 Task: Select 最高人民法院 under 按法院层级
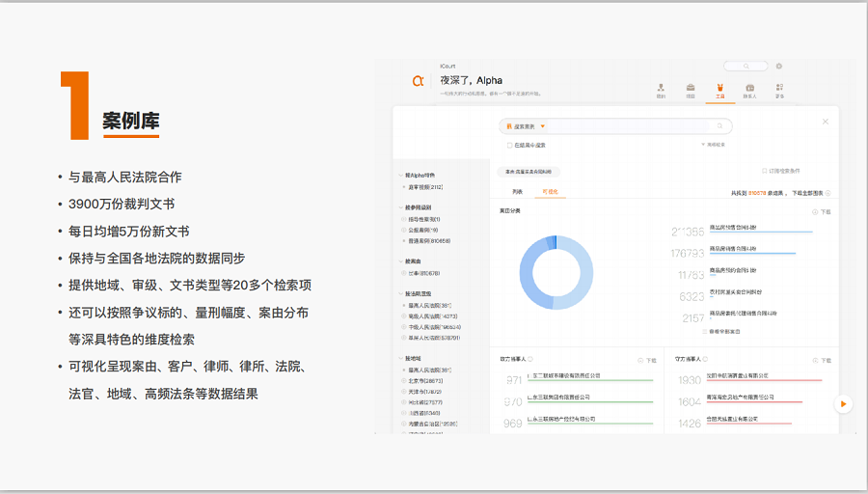(x=430, y=306)
